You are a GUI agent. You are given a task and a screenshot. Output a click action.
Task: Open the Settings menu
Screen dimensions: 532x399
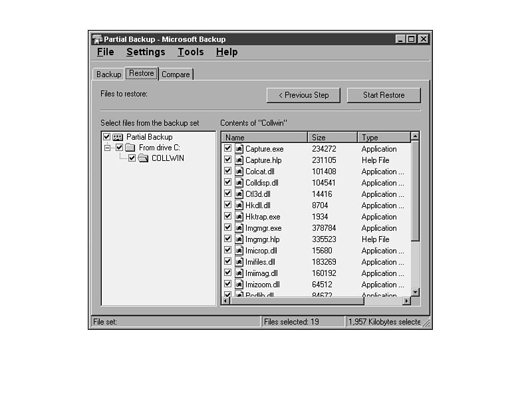146,52
